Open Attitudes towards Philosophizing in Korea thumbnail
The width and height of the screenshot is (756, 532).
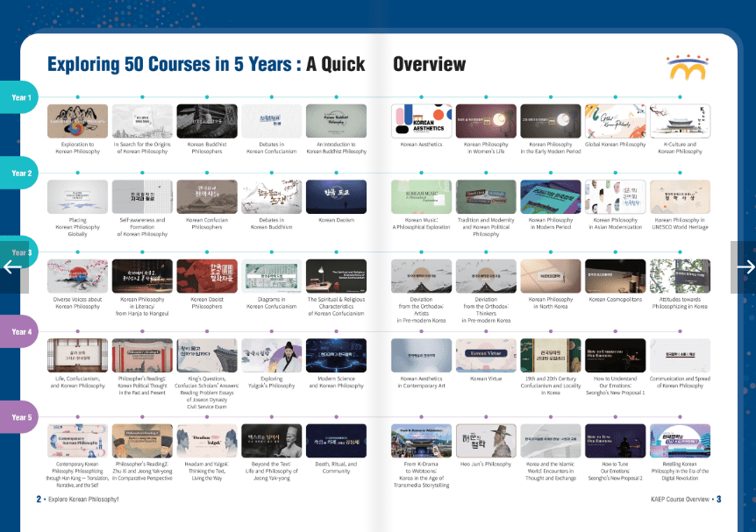(x=680, y=276)
